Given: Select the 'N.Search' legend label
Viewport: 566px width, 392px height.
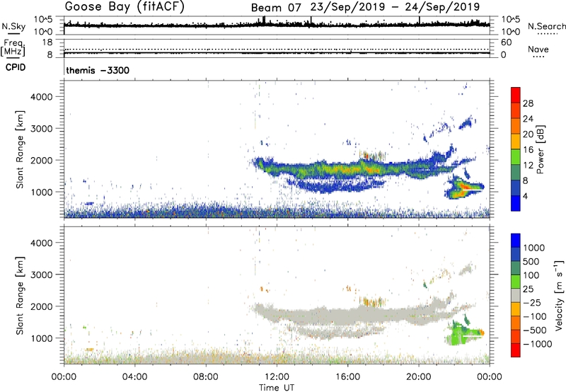Looking at the screenshot, I should [x=547, y=26].
